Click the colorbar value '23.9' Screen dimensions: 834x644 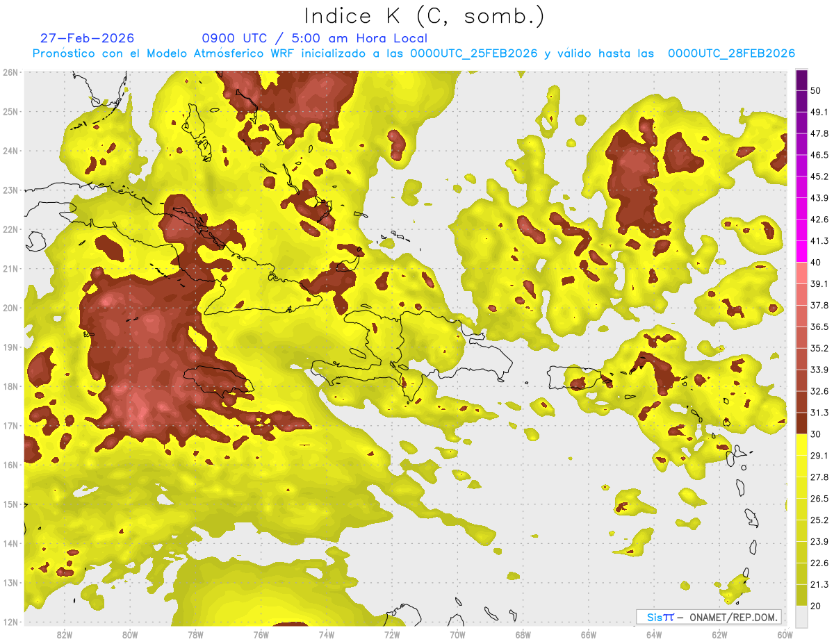tap(819, 542)
